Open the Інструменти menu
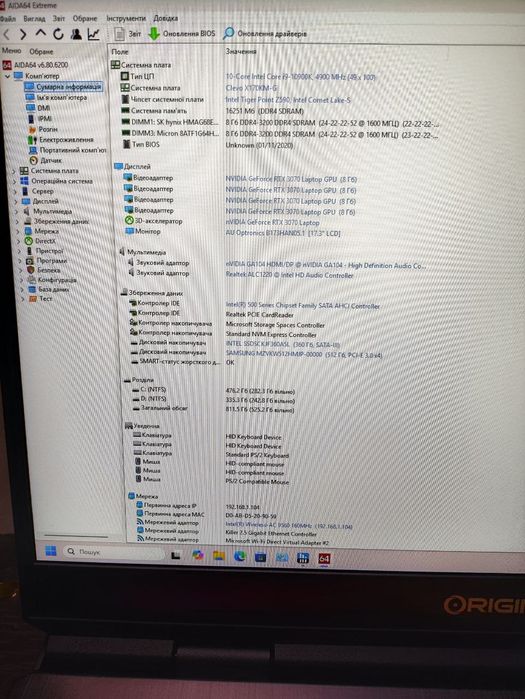The image size is (525, 699). (126, 18)
